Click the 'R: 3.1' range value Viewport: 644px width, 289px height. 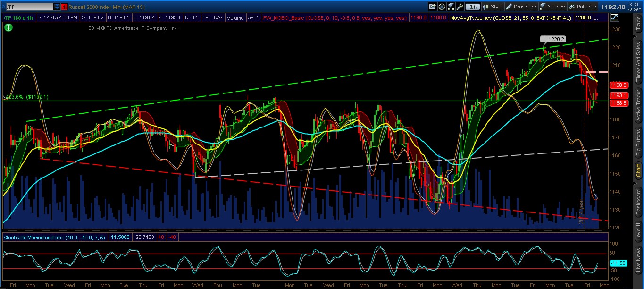click(191, 18)
